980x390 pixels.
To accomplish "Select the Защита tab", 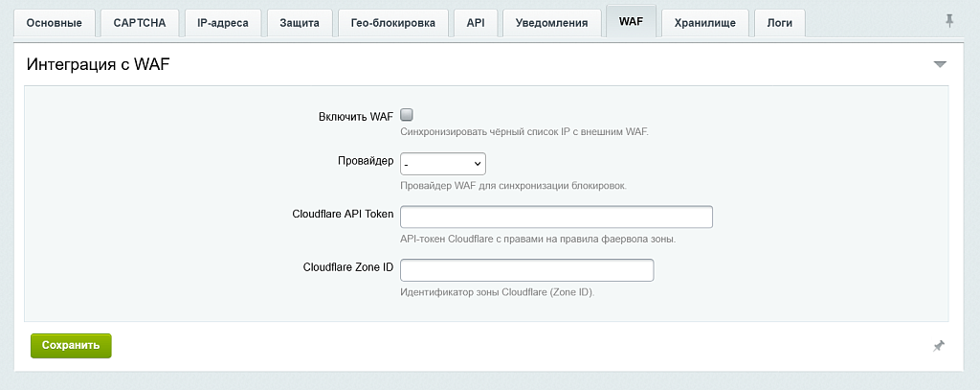I will (x=300, y=23).
